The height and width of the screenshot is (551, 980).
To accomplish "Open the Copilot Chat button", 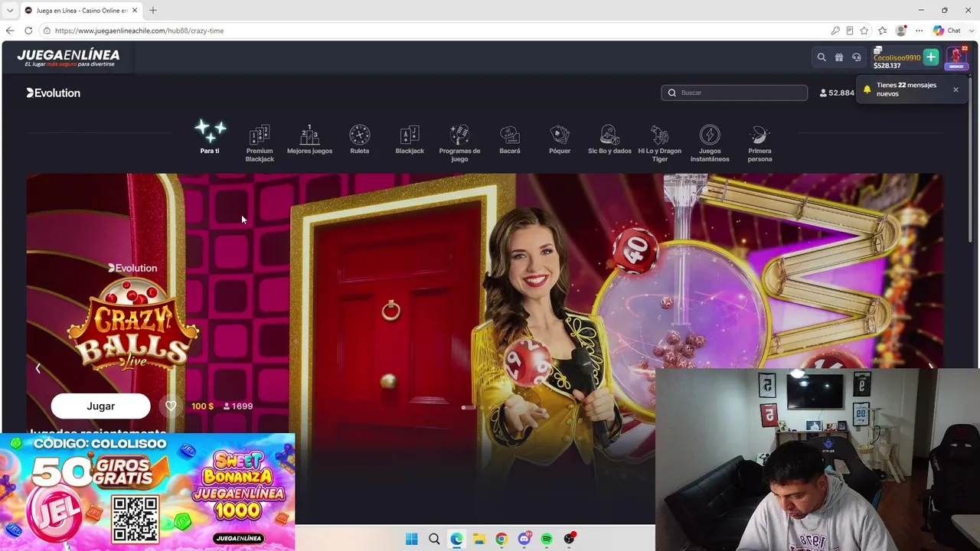I will (x=947, y=31).
